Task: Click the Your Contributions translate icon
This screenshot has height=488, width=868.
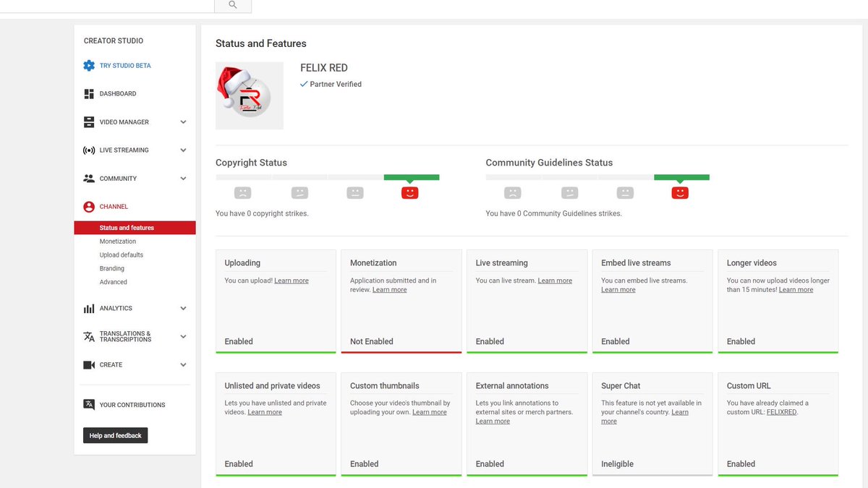Action: coord(89,405)
